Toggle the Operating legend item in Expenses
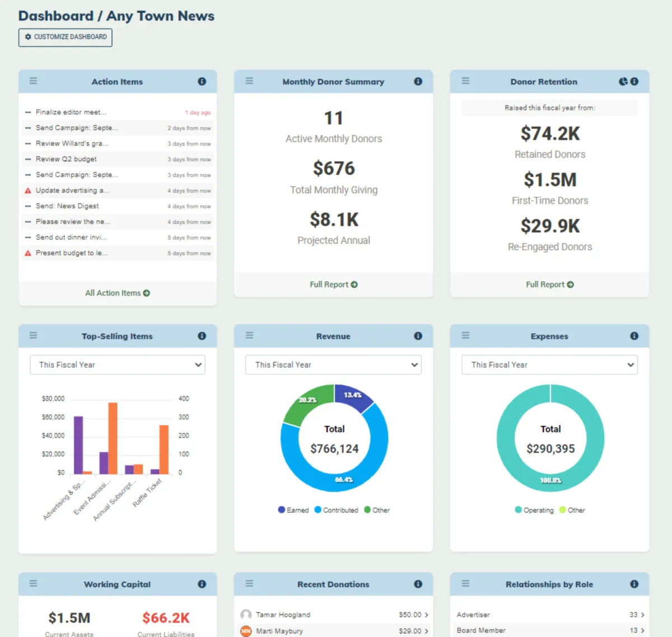This screenshot has width=672, height=637. coord(534,510)
